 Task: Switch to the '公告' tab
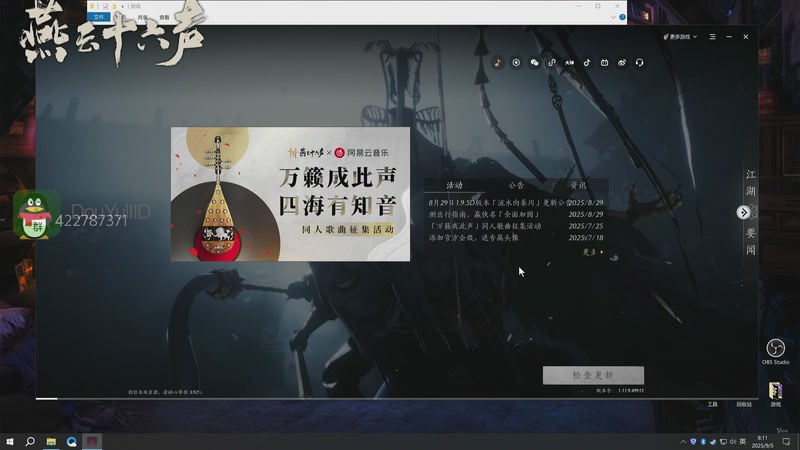(516, 185)
